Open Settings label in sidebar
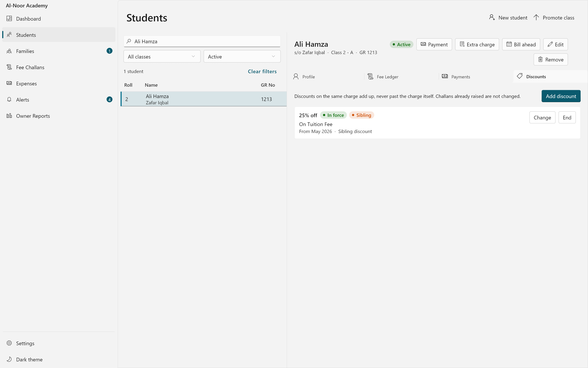 (x=25, y=343)
